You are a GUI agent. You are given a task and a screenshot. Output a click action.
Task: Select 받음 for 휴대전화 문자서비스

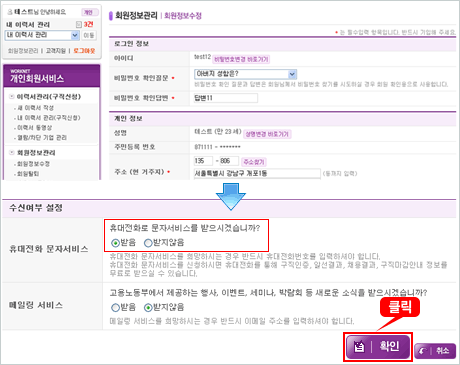pyautogui.click(x=115, y=243)
